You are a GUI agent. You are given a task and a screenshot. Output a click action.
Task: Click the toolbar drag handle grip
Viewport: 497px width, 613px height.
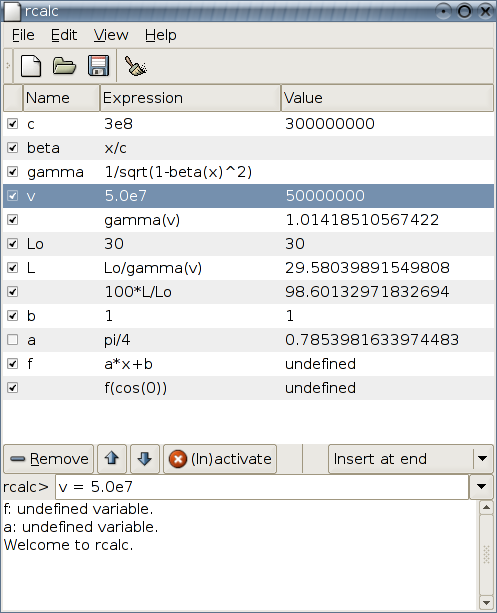pyautogui.click(x=8, y=66)
